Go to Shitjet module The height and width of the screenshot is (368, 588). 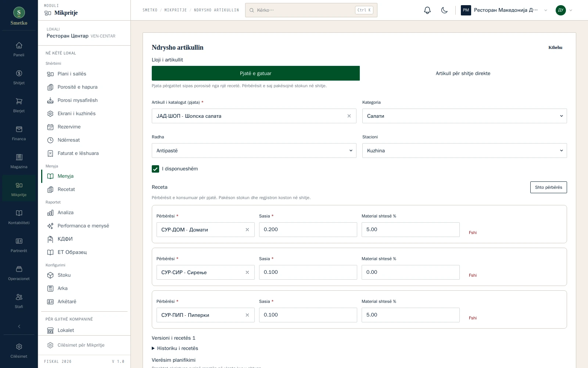coord(19,77)
